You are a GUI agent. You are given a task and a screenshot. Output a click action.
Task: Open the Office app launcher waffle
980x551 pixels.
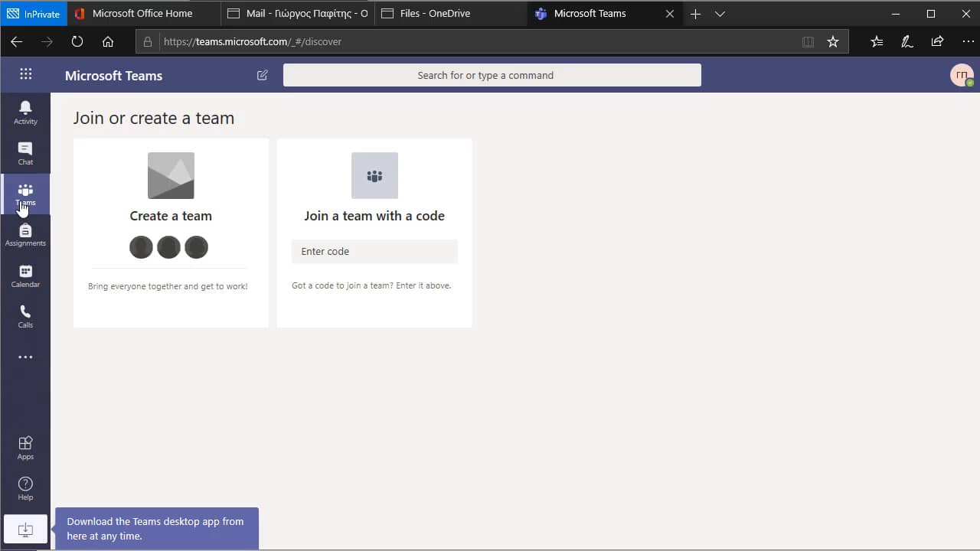pyautogui.click(x=25, y=74)
